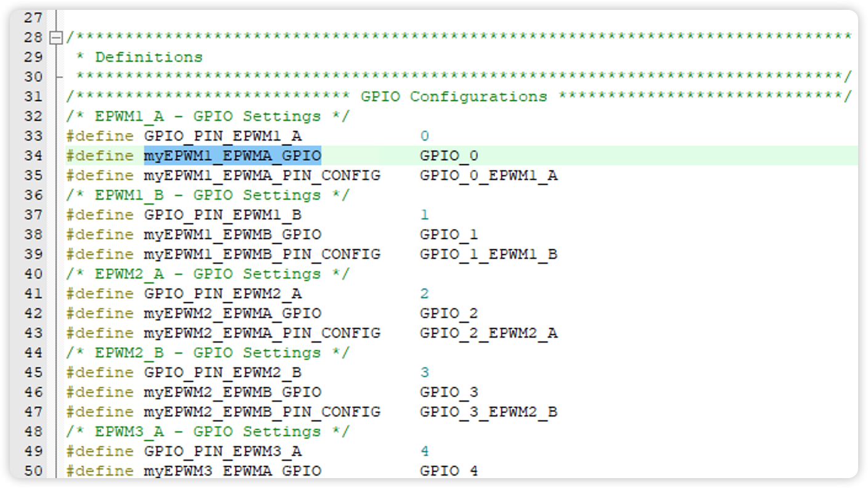This screenshot has width=868, height=488.
Task: Click line number 28 in the margin
Action: (x=33, y=38)
